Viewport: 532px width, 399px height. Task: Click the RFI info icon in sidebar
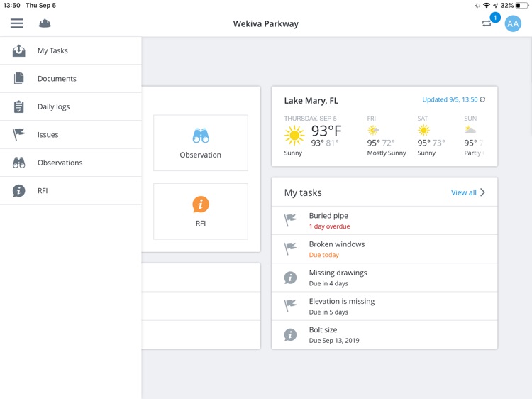pyautogui.click(x=19, y=191)
